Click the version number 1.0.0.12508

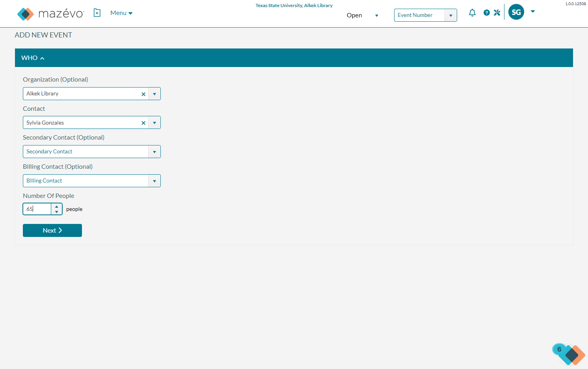[x=575, y=4]
